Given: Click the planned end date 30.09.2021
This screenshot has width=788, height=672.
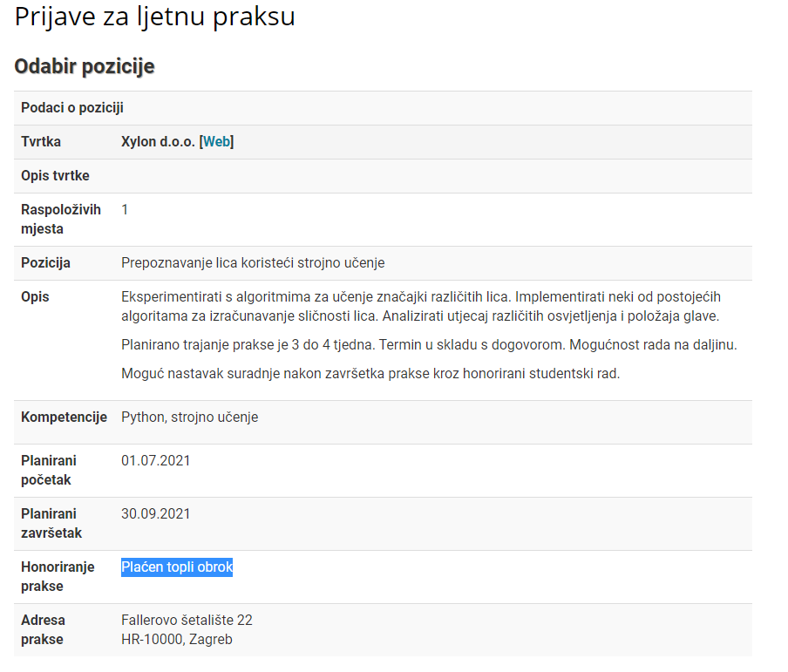Looking at the screenshot, I should point(156,514).
